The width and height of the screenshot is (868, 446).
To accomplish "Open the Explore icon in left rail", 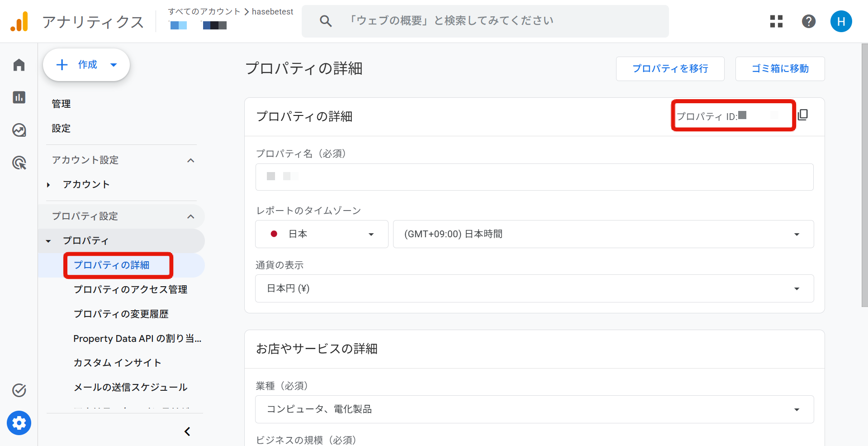I will (x=19, y=130).
